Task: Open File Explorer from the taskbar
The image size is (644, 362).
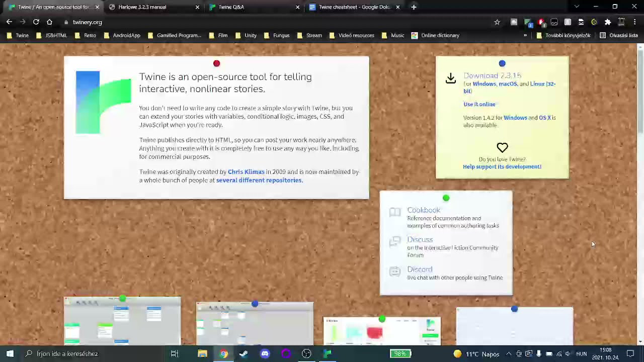Action: (x=202, y=353)
